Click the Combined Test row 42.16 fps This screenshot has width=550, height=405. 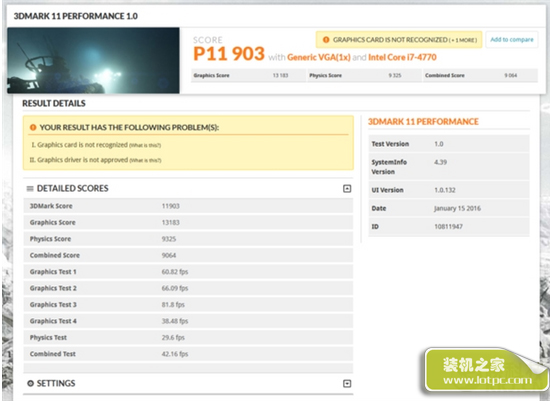point(188,354)
